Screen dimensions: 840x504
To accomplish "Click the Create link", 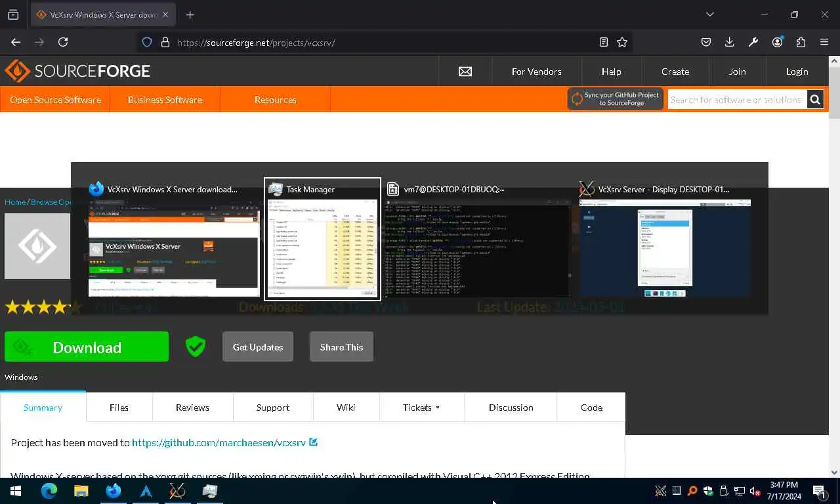I will pyautogui.click(x=675, y=72).
